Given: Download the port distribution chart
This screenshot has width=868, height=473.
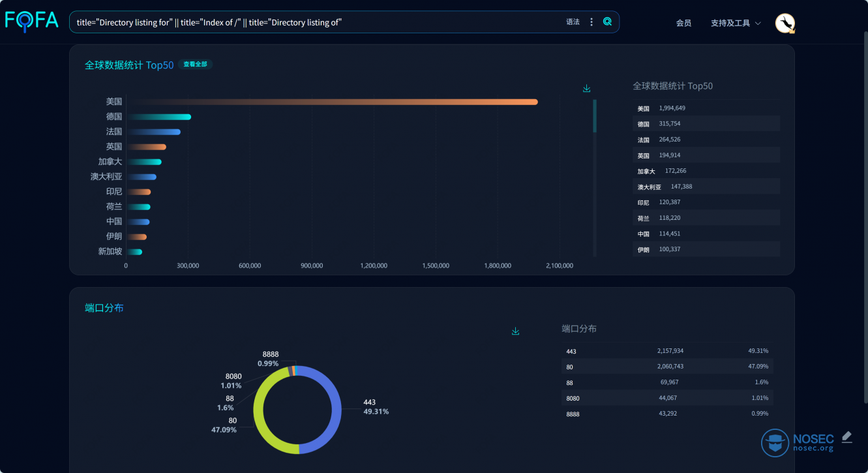Looking at the screenshot, I should (515, 331).
